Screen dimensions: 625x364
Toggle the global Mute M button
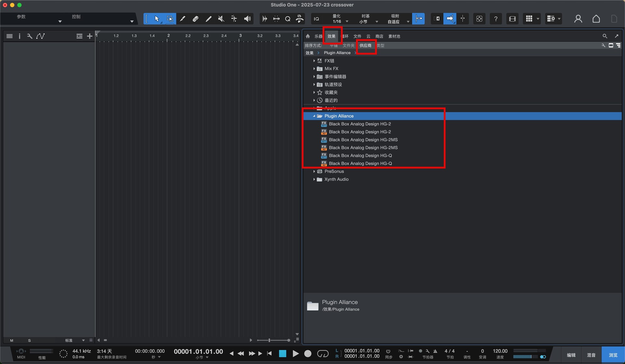(x=12, y=341)
